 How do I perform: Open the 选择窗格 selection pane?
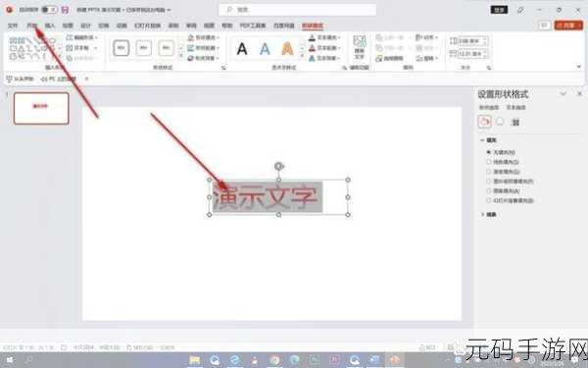[x=390, y=59]
